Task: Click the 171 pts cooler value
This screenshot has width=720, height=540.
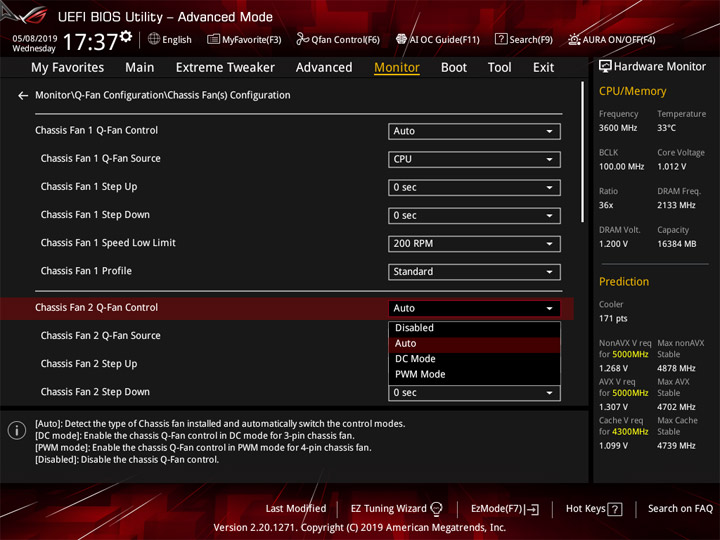Action: tap(613, 319)
